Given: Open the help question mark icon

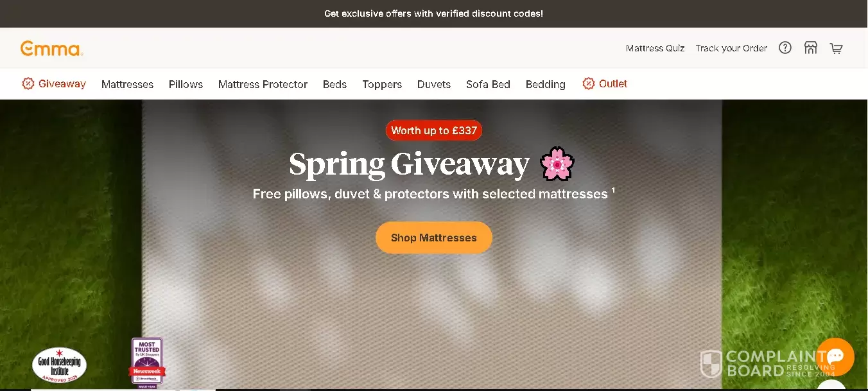Looking at the screenshot, I should pyautogui.click(x=785, y=48).
